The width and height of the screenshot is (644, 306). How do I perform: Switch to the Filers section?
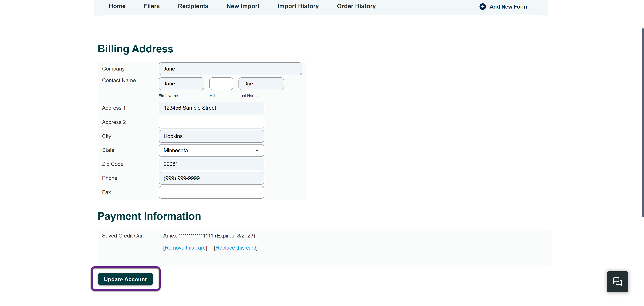tap(151, 6)
